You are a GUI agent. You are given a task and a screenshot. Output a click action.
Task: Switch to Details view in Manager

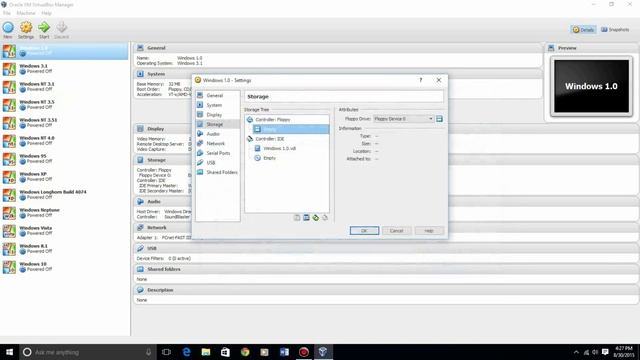pos(583,29)
